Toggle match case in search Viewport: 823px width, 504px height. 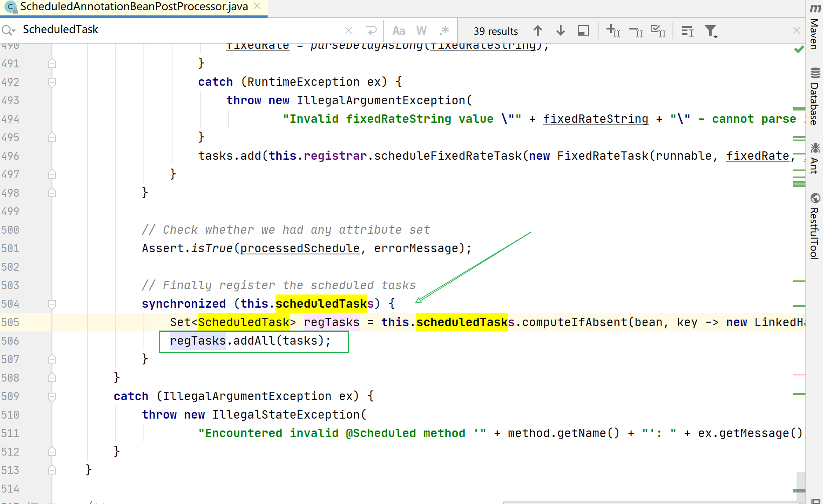399,30
